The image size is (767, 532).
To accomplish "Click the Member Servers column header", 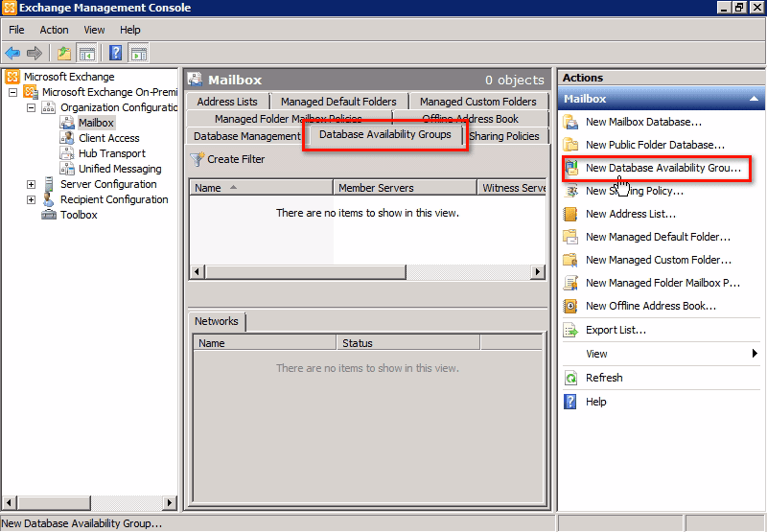I will pos(405,188).
